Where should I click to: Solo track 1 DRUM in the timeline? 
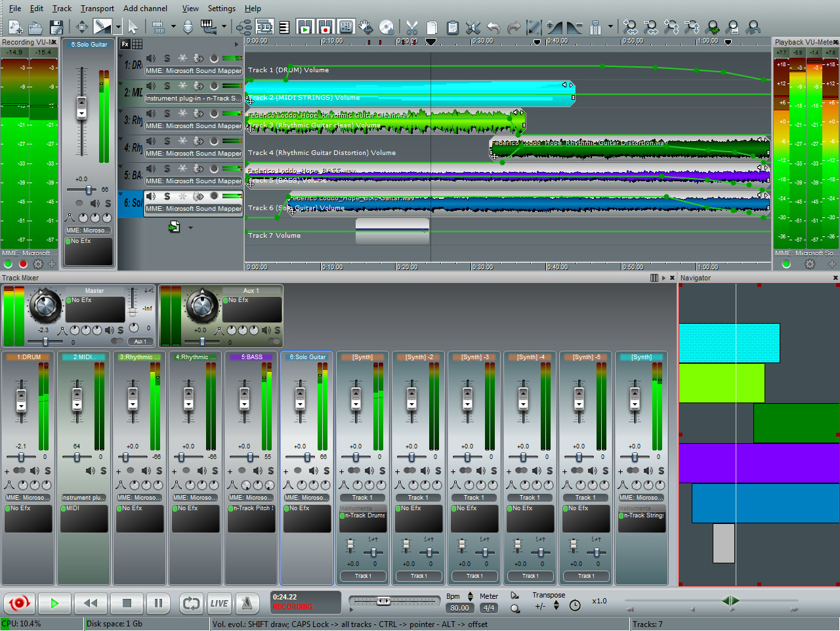tap(167, 58)
